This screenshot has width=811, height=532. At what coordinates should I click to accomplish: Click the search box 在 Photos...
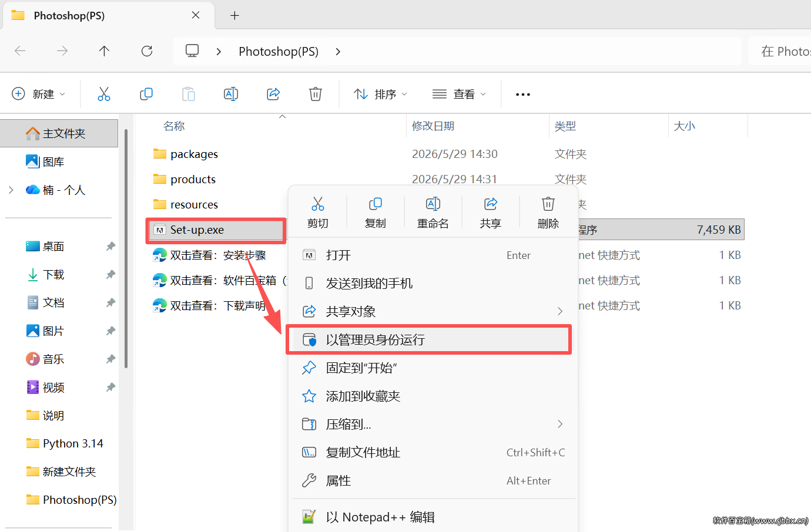(779, 52)
